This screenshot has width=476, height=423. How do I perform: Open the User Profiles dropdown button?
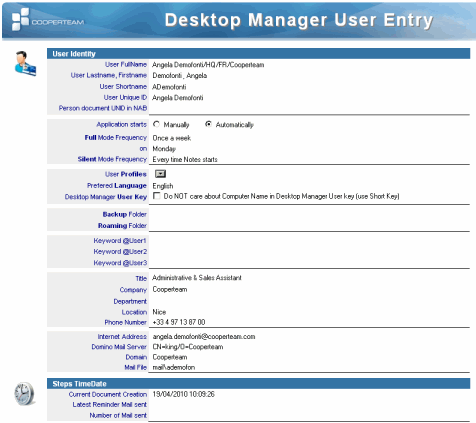pyautogui.click(x=160, y=174)
